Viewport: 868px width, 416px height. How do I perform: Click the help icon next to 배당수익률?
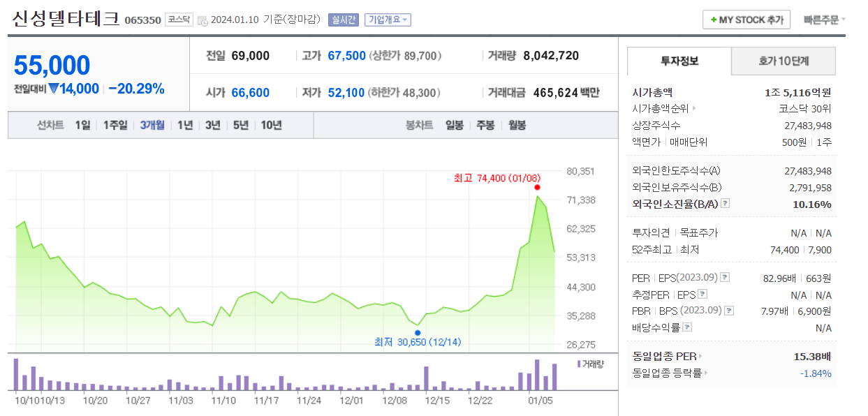[687, 327]
